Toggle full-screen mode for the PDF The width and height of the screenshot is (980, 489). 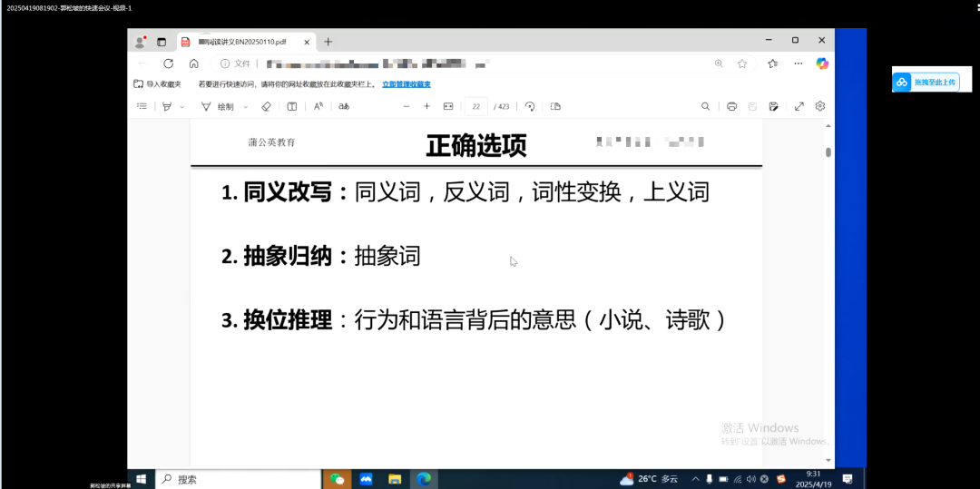coord(799,106)
